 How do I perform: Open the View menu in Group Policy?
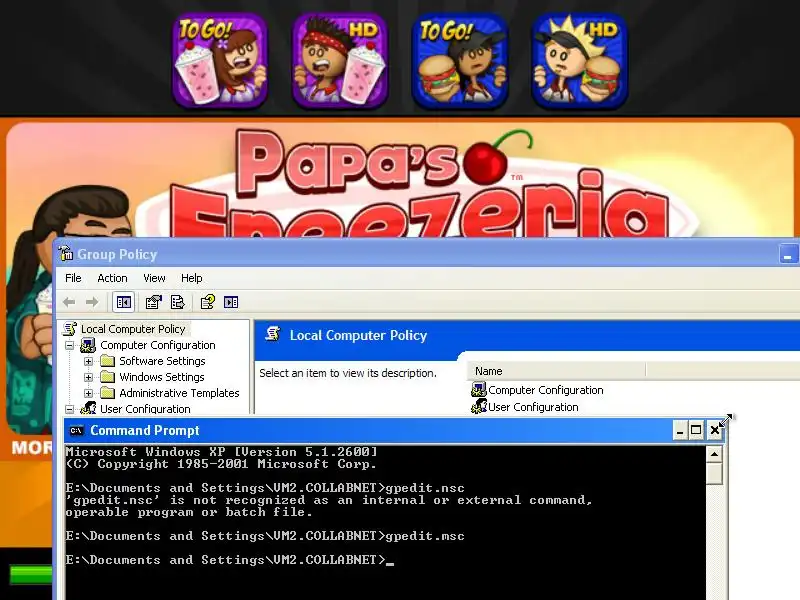154,278
